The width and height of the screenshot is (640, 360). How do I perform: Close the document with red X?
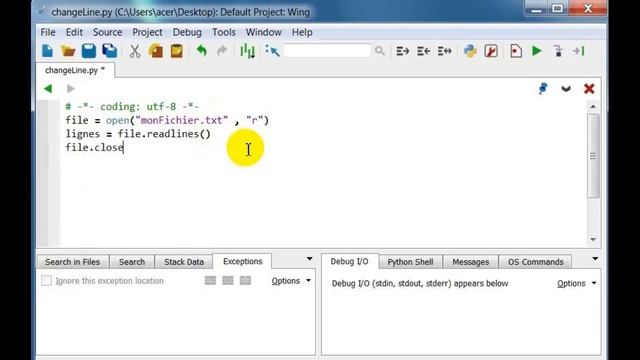[589, 89]
